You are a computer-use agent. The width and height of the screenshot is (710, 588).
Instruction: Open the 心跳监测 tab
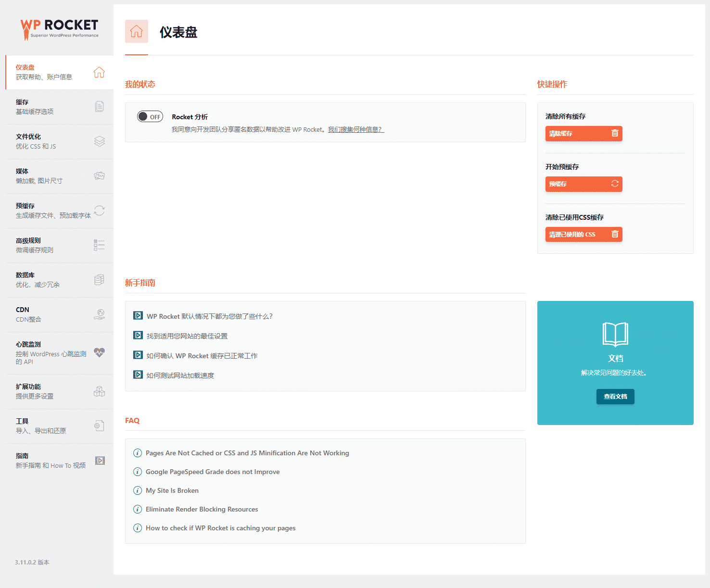pyautogui.click(x=60, y=353)
